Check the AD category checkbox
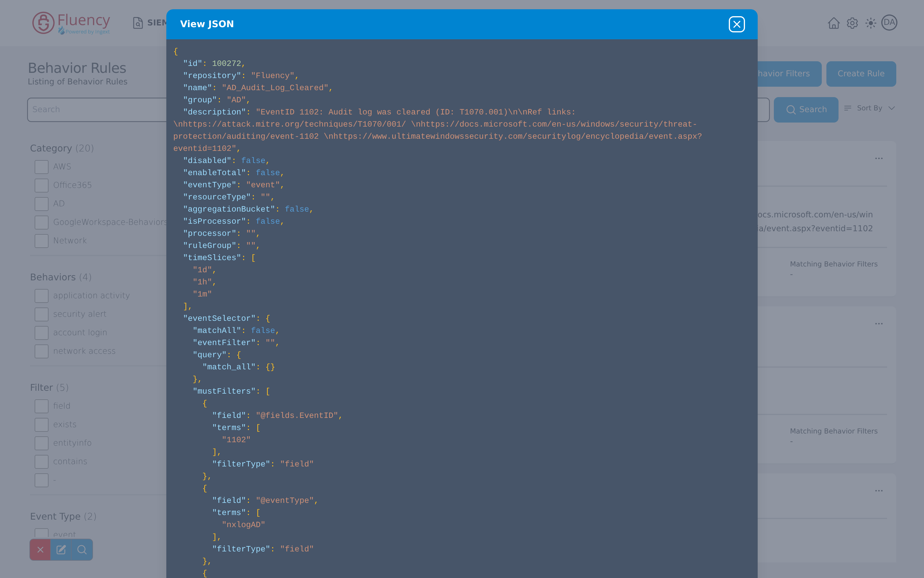 pyautogui.click(x=42, y=204)
